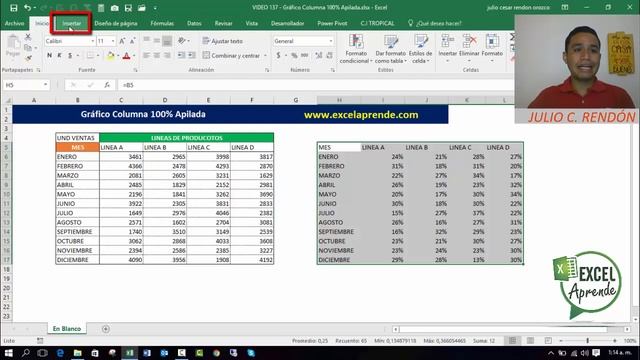640x360 pixels.
Task: Click the increase indent icon
Action: [x=191, y=55]
